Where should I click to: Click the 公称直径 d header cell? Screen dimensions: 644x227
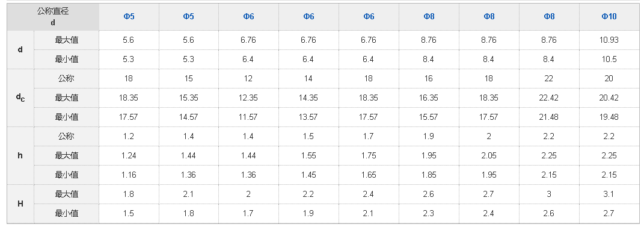[x=53, y=17]
